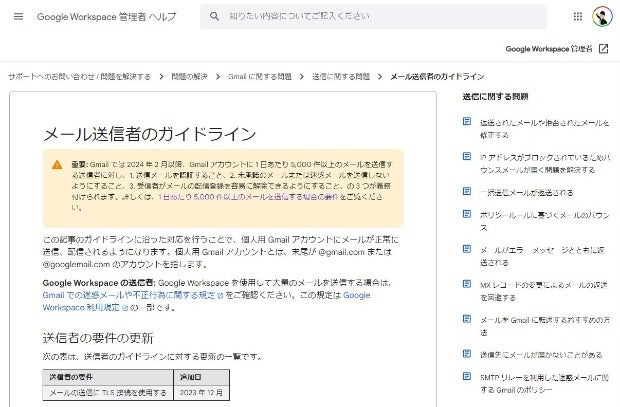Click the external link icon beside Google Workspace 管理者
The width and height of the screenshot is (620, 407).
click(604, 48)
